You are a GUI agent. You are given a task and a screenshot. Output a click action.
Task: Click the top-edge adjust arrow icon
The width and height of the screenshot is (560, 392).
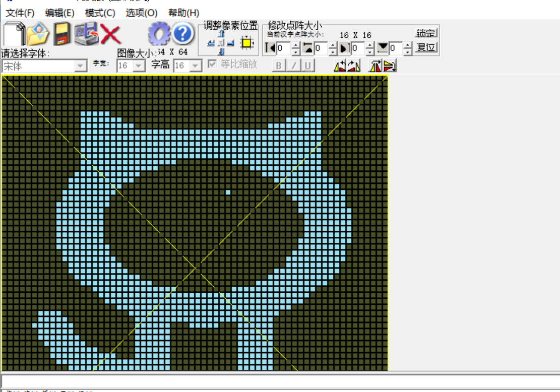[307, 48]
